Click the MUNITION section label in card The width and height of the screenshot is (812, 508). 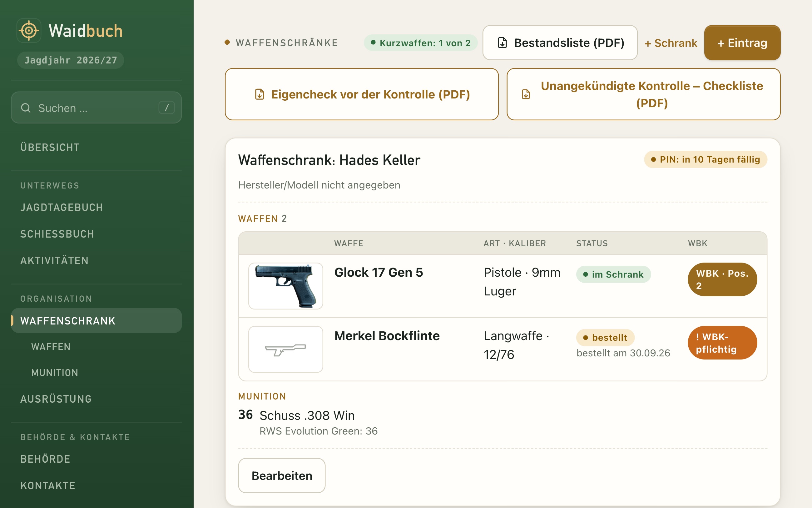262,396
